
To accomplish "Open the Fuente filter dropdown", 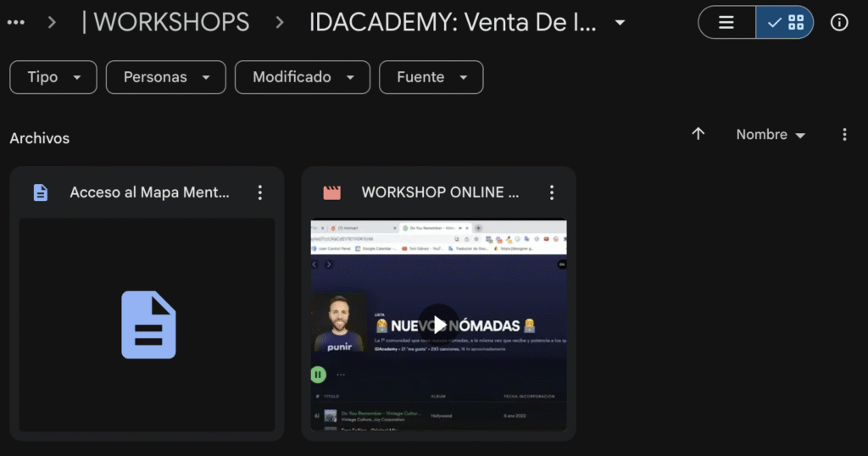I will [431, 77].
